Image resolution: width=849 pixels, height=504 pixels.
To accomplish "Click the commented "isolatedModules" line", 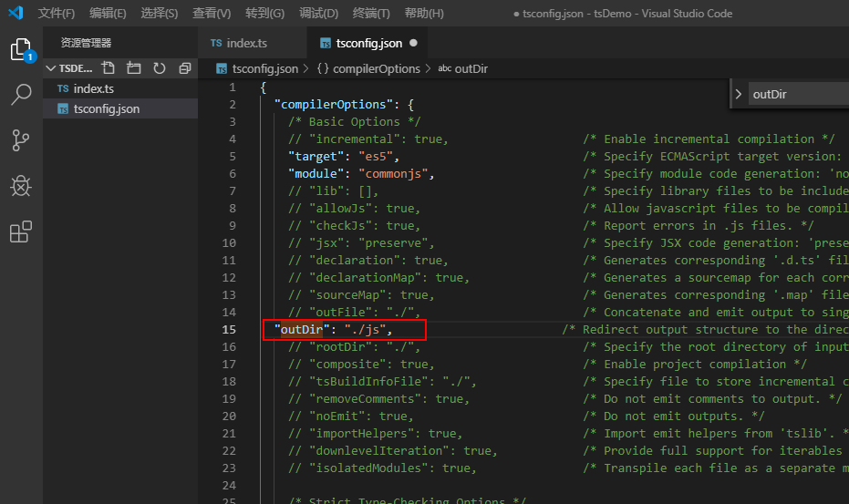I will click(382, 468).
